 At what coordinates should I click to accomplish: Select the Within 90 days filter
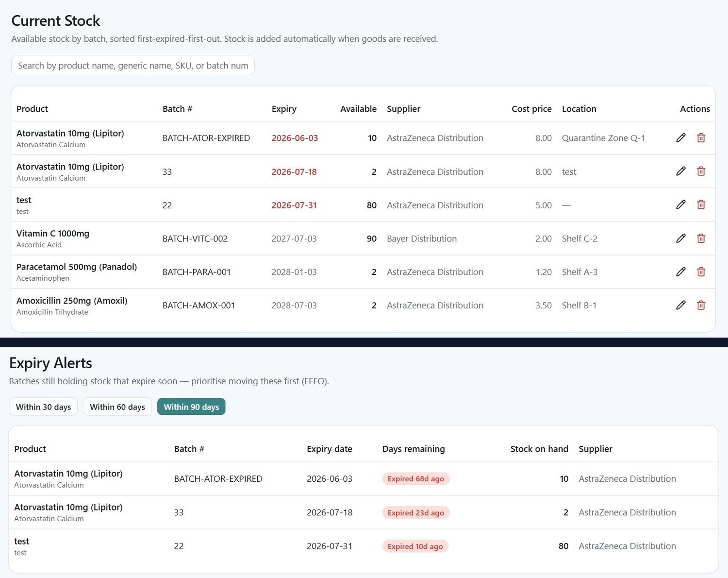pos(191,407)
